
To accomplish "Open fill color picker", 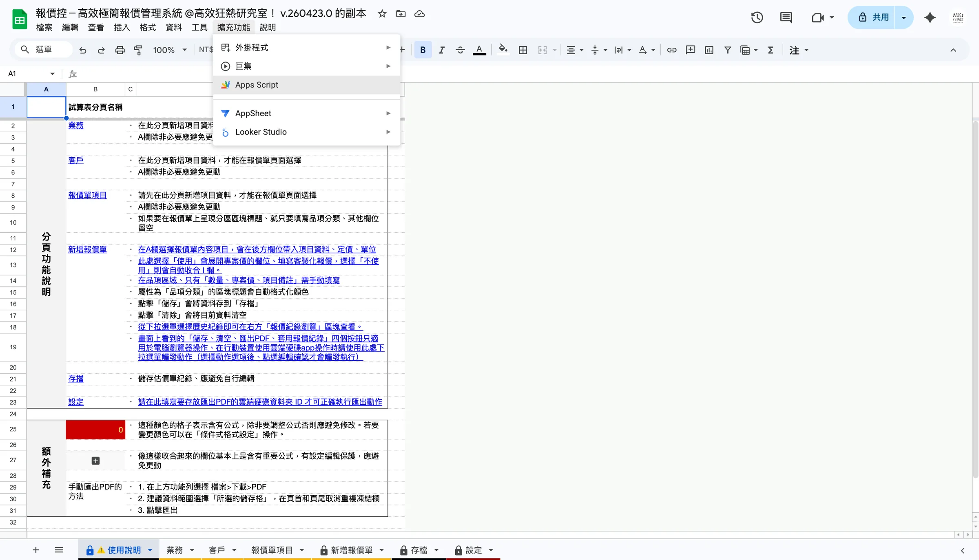I will tap(503, 50).
